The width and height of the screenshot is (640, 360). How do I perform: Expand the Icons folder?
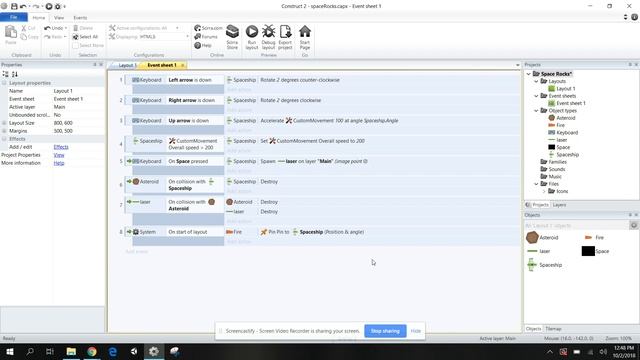click(544, 191)
